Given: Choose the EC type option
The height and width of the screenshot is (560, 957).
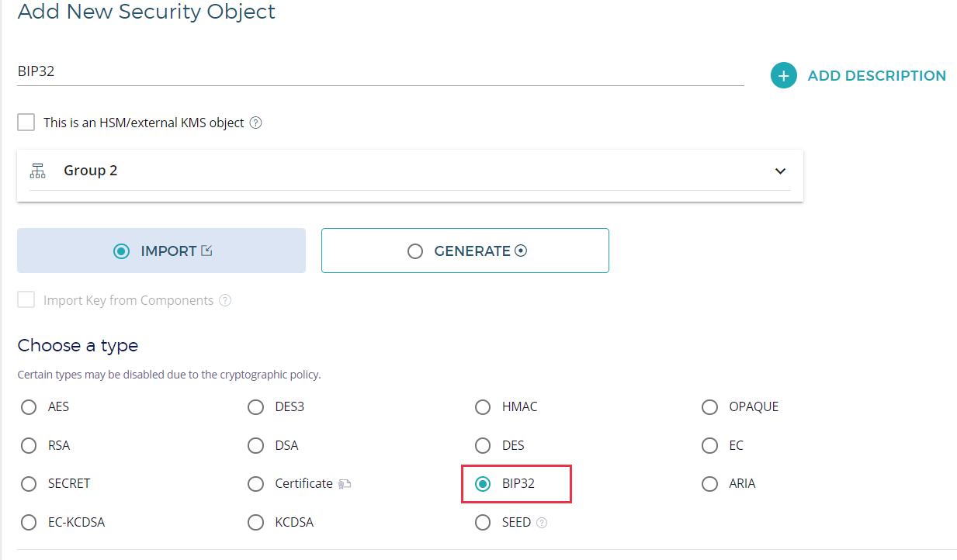Looking at the screenshot, I should pyautogui.click(x=709, y=446).
